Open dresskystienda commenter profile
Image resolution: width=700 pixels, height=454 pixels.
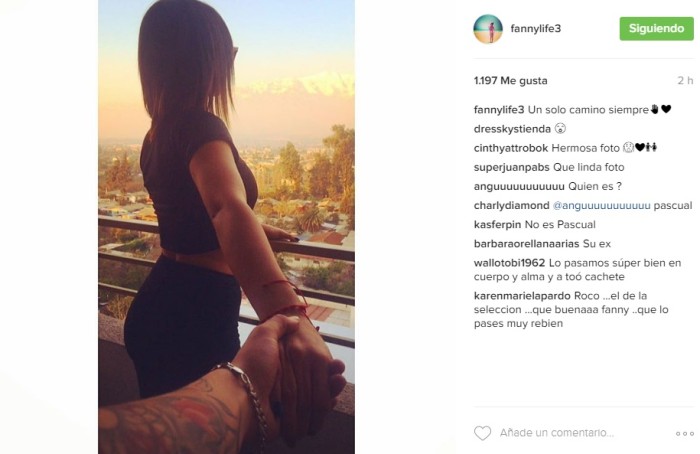(x=512, y=129)
